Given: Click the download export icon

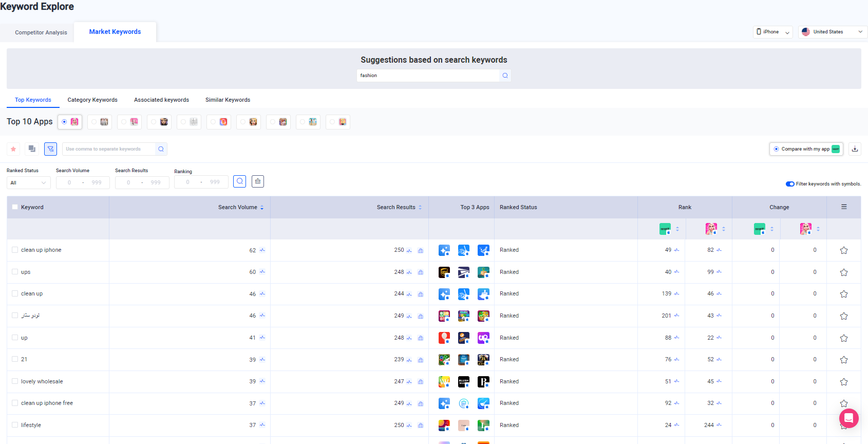Looking at the screenshot, I should (x=855, y=149).
